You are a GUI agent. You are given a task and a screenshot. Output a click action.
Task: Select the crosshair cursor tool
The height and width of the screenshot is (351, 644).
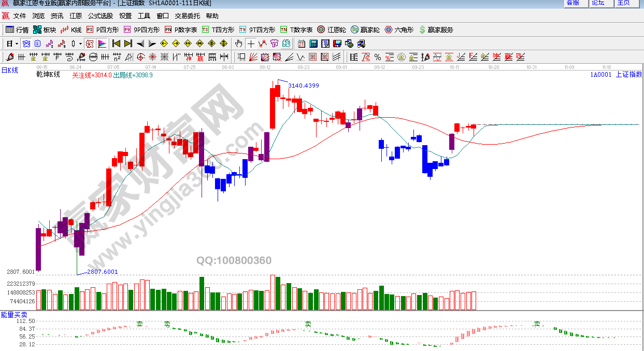click(x=252, y=44)
